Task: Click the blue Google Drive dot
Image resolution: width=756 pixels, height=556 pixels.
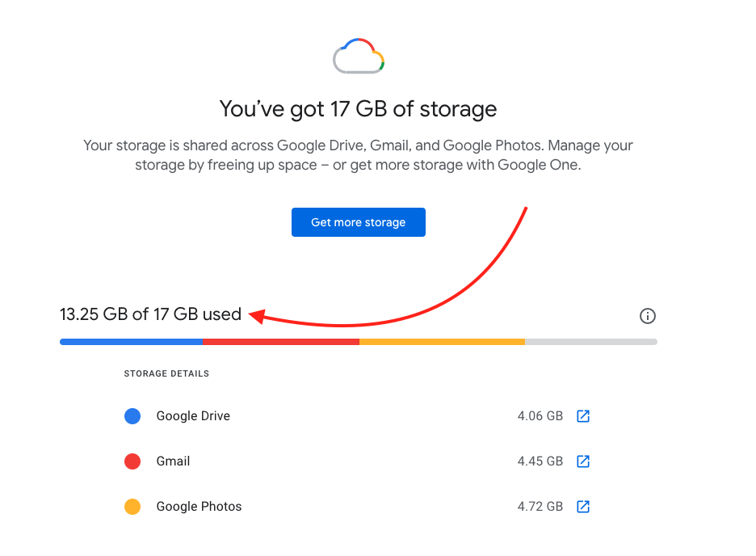Action: tap(132, 415)
